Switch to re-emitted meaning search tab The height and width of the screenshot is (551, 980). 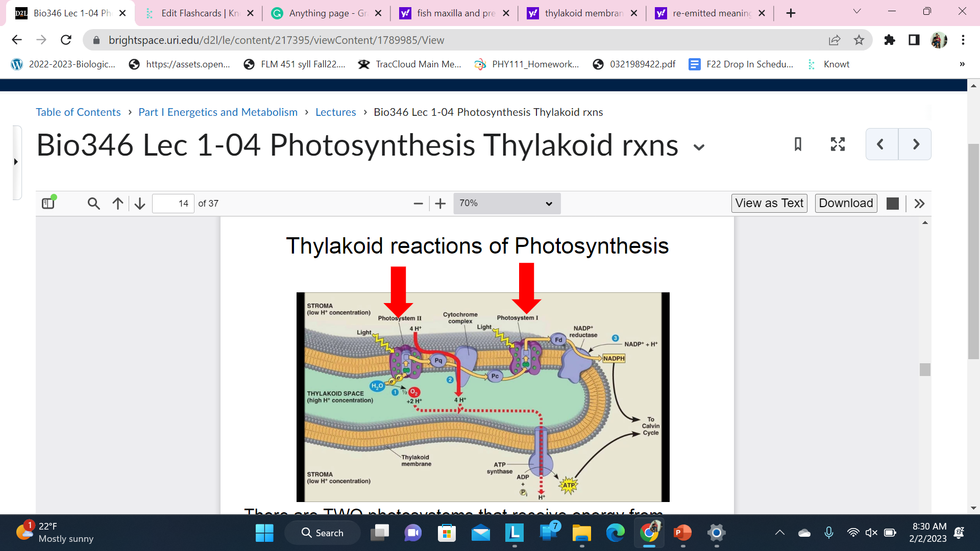(x=710, y=13)
